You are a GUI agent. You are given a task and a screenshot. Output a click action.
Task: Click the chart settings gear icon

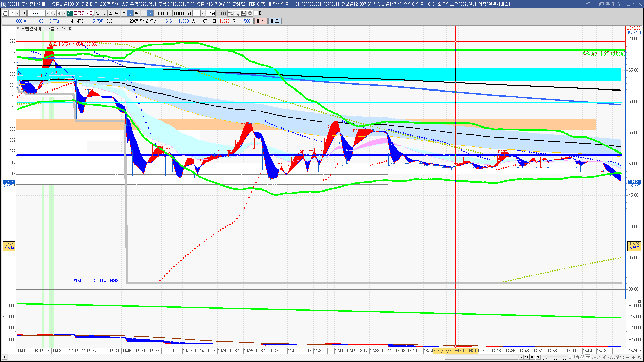click(250, 13)
